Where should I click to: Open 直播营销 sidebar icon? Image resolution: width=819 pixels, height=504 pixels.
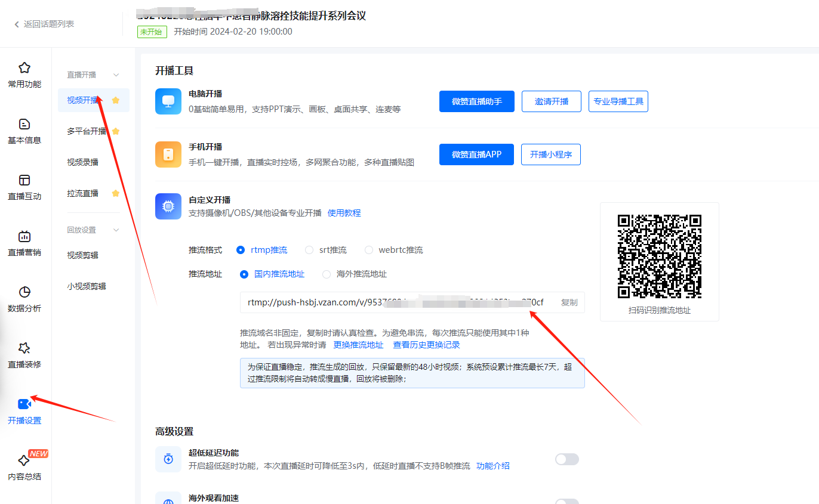pyautogui.click(x=24, y=236)
